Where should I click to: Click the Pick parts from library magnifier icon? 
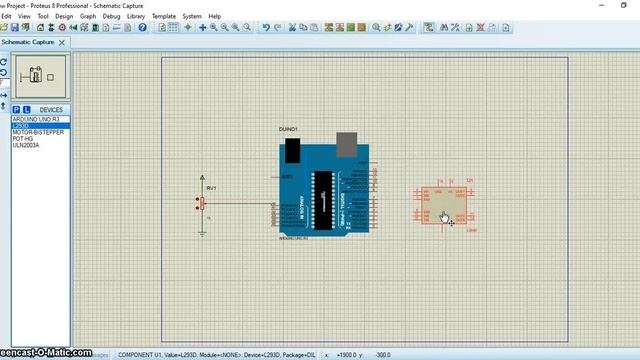376,27
